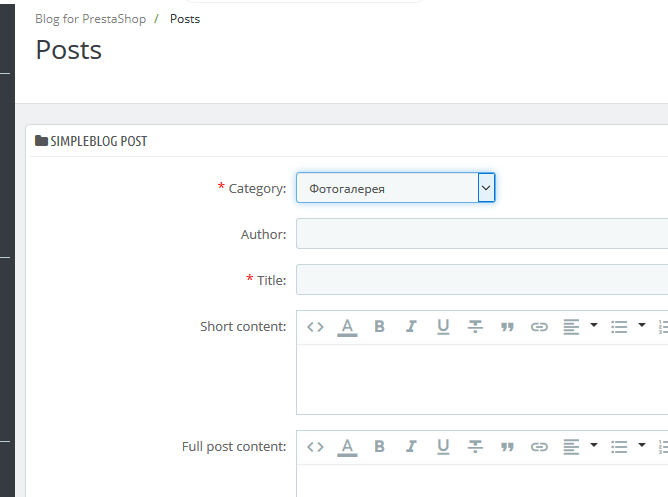Underline text in Full post content toolbar
668x497 pixels.
[443, 446]
